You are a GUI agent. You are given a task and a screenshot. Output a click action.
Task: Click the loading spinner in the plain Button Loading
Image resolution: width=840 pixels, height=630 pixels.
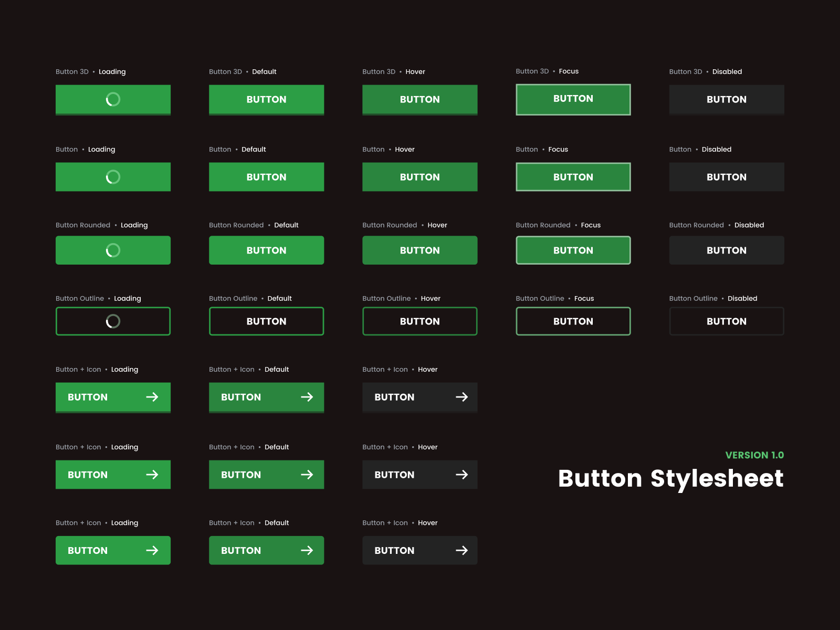pyautogui.click(x=112, y=177)
